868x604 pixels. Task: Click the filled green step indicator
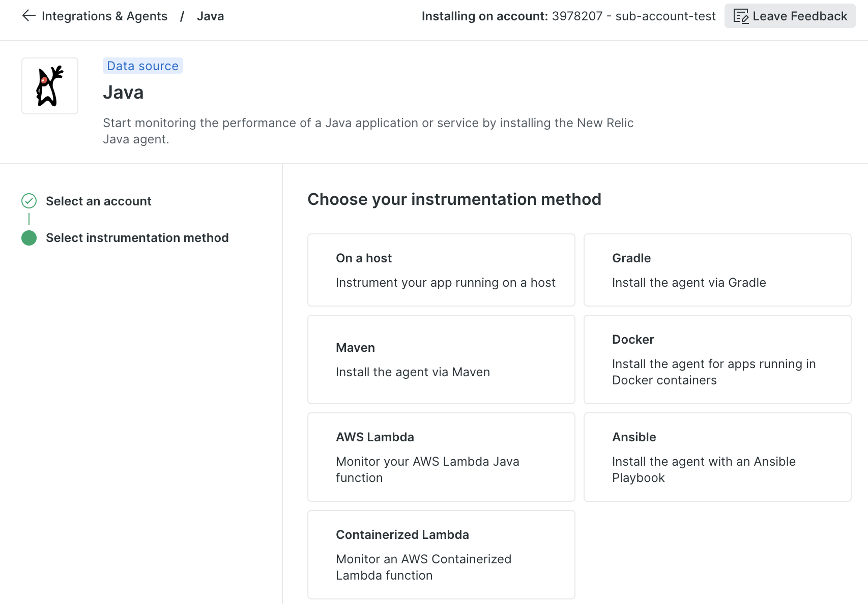click(x=29, y=238)
